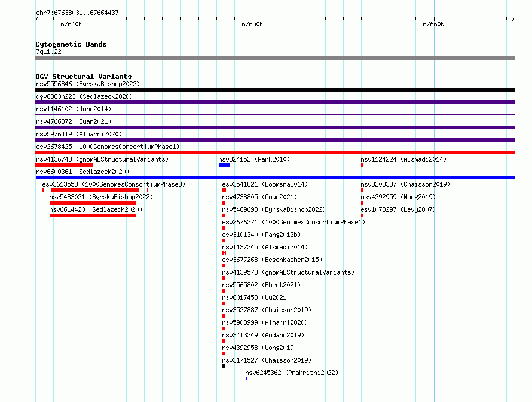The image size is (532, 402).
Task: Select nsv3527887 (Chaisson2019) label
Action: 267,310
